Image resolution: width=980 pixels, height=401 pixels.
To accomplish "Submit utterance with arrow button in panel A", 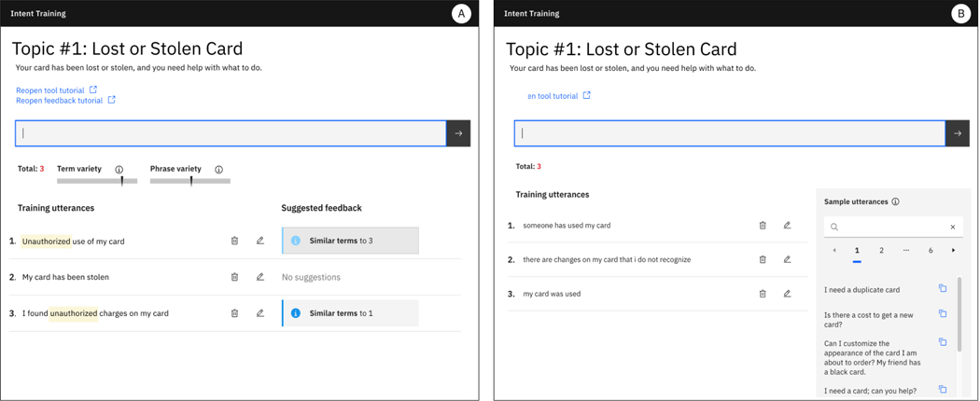I will (x=458, y=133).
